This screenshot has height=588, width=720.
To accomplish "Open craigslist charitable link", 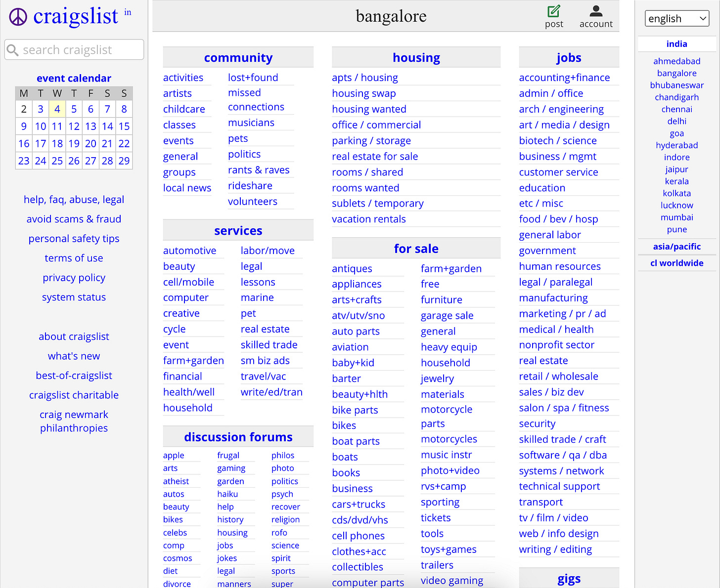I will click(x=74, y=395).
